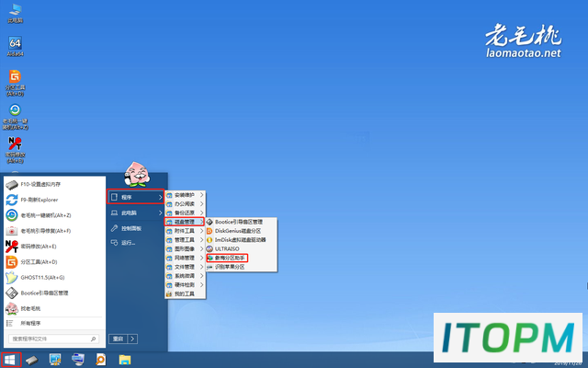Click the magnifier icon in search box

tap(94, 339)
